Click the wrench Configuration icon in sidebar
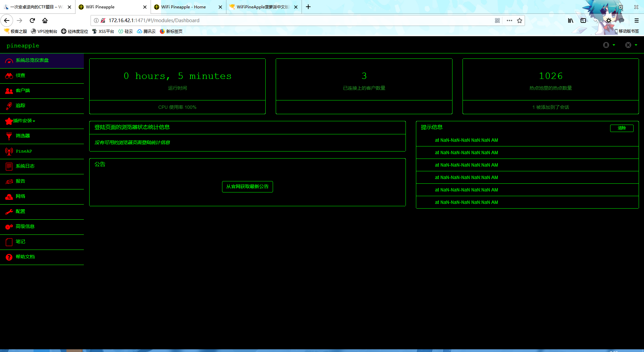The height and width of the screenshot is (352, 644). pyautogui.click(x=9, y=212)
